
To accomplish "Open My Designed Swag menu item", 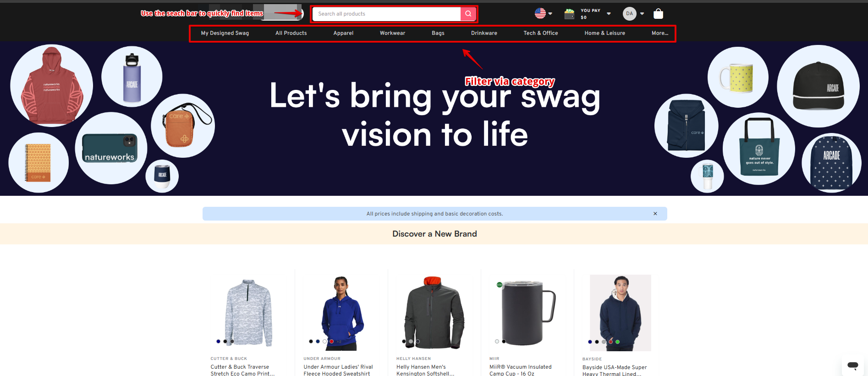I will click(225, 33).
